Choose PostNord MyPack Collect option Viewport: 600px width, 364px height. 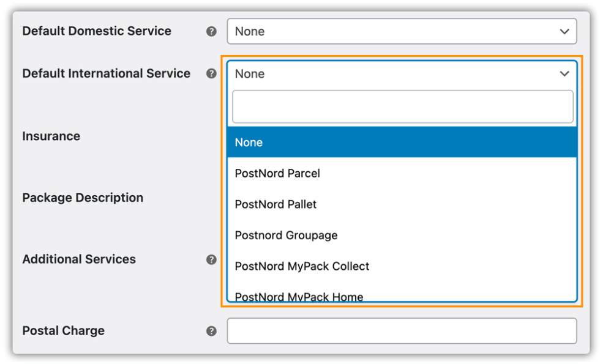click(402, 266)
